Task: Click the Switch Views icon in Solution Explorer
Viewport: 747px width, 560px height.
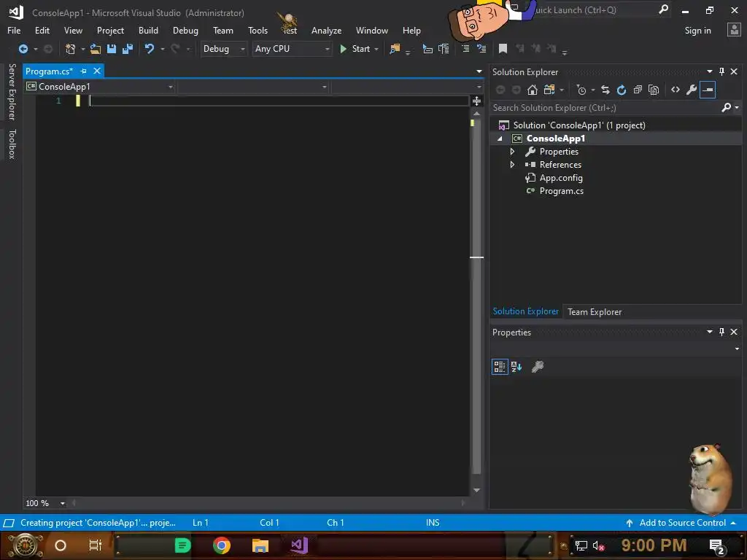Action: 549,90
